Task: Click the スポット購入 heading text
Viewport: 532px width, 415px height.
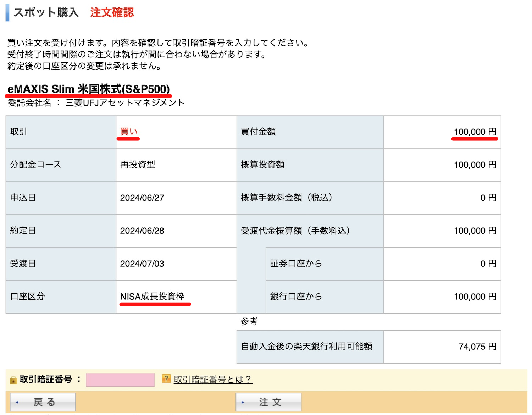Action: [46, 12]
